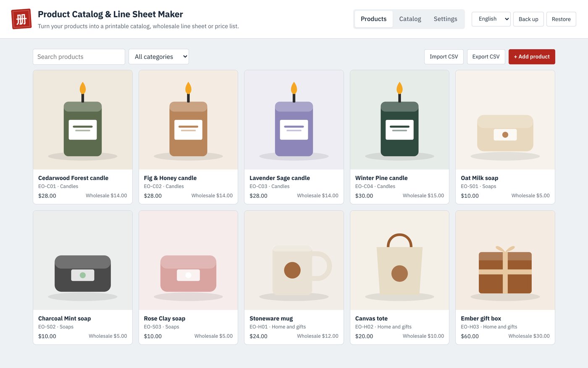Click the Restore button
The width and height of the screenshot is (588, 368).
(x=561, y=19)
